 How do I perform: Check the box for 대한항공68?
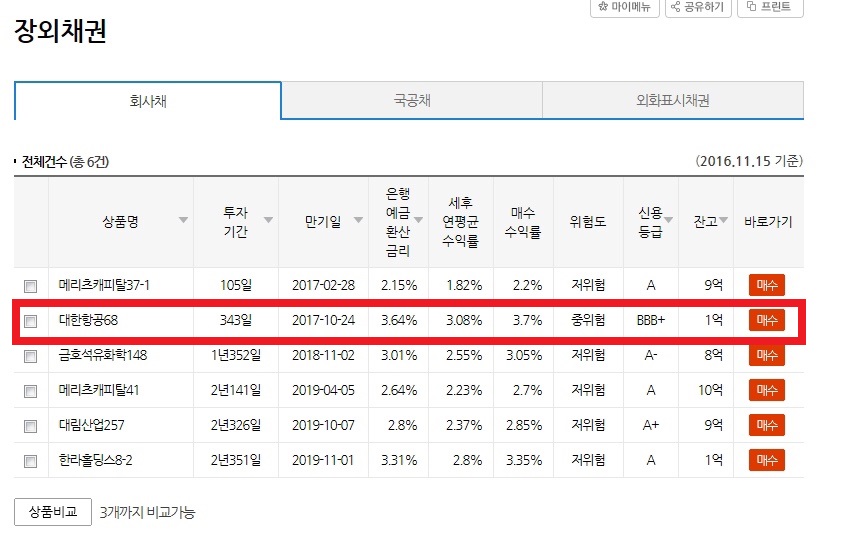pyautogui.click(x=31, y=321)
